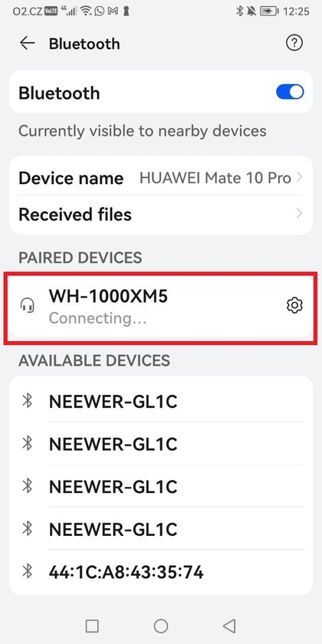Tap the back arrow next to Bluetooth
Viewport: 322px width, 644px height.
click(27, 43)
